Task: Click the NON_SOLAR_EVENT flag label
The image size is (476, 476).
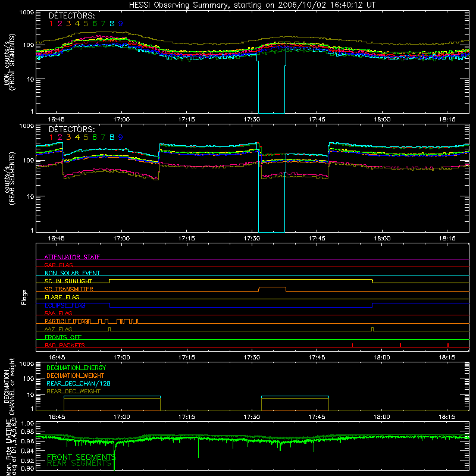Action: tap(72, 273)
